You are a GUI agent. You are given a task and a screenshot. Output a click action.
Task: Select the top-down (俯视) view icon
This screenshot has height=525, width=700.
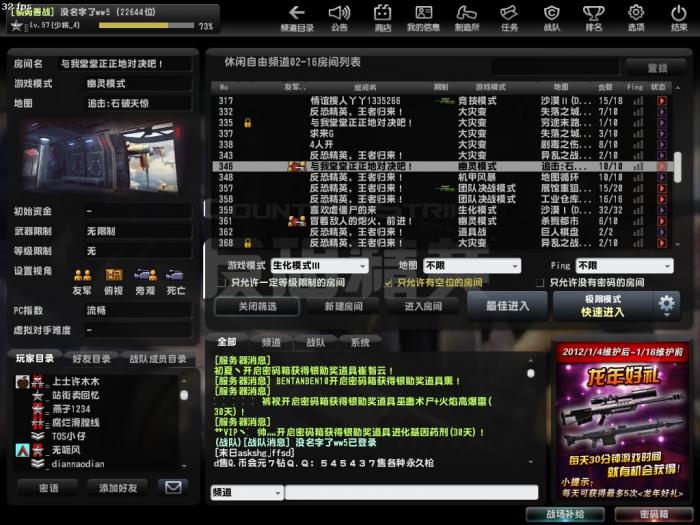point(114,275)
